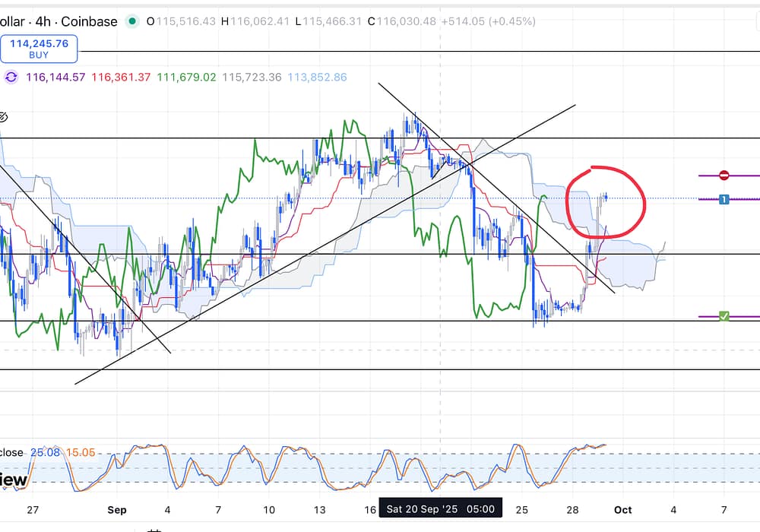Click the red indicator value 116,361.37
This screenshot has width=760, height=532.
pos(121,78)
